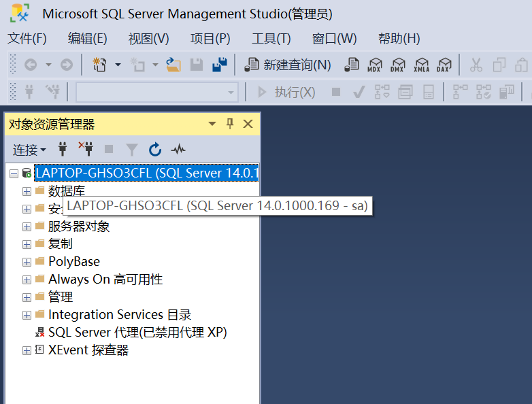Expand the PolyBase folder
The image size is (532, 404).
point(27,262)
